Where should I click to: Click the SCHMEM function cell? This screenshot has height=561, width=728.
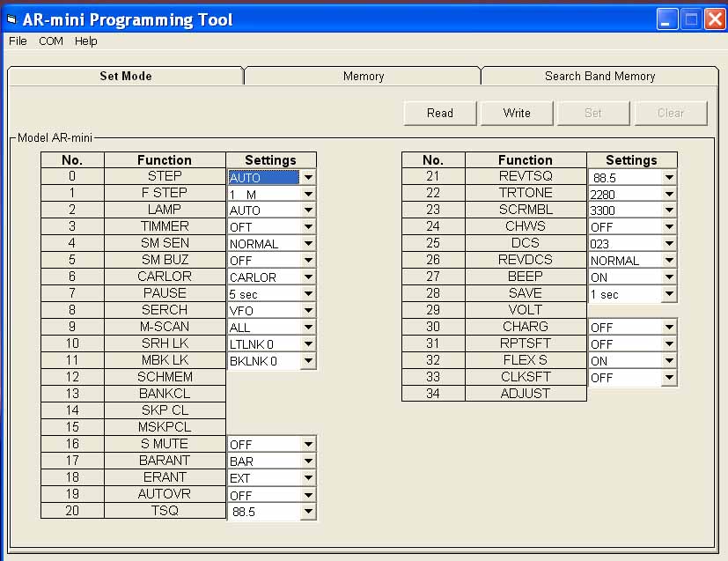pyautogui.click(x=165, y=377)
